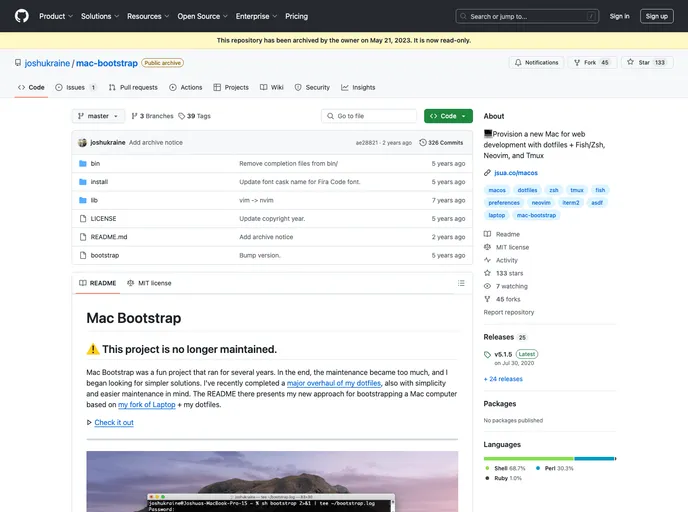Click the Go to file input

tap(369, 116)
